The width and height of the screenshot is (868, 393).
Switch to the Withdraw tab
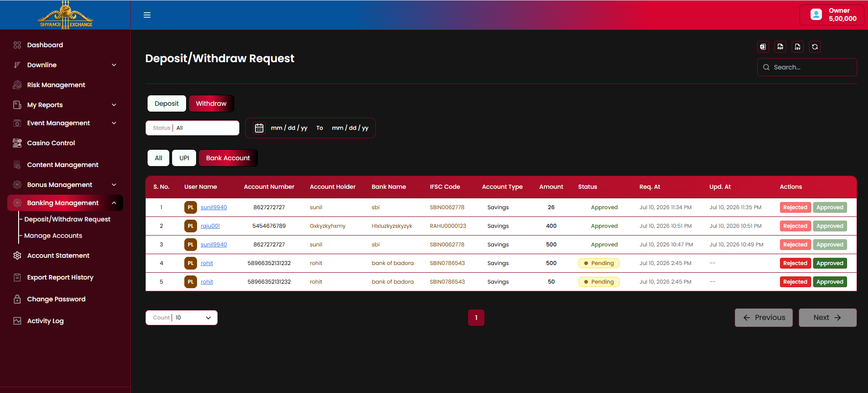point(211,103)
